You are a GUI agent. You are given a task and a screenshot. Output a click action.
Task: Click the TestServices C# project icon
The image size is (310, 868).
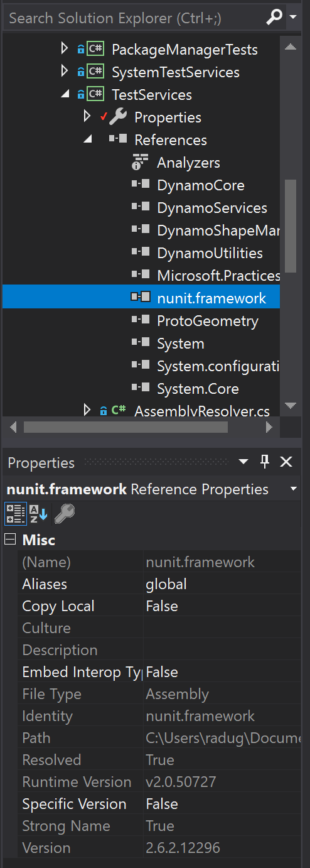(x=95, y=95)
